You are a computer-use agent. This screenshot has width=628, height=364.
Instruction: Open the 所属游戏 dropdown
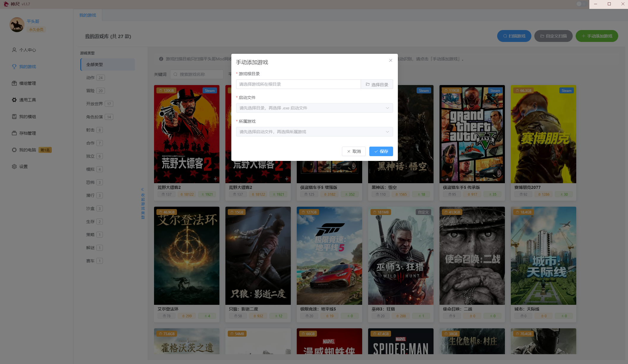tap(315, 132)
